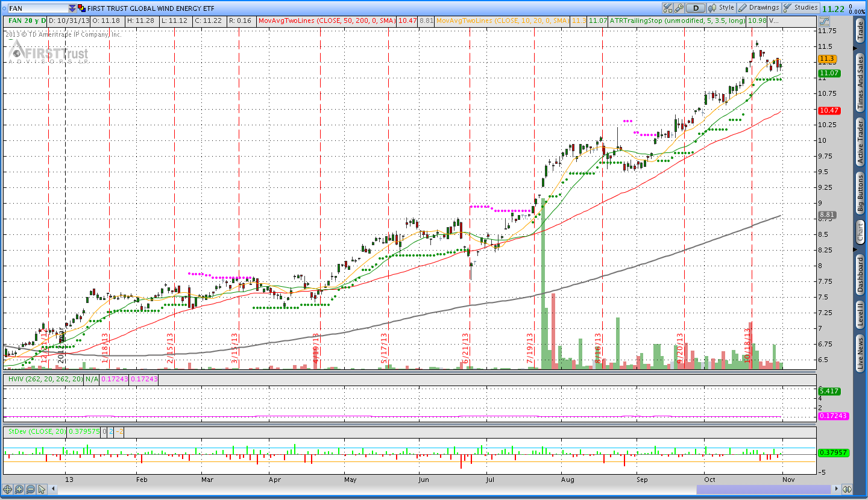The width and height of the screenshot is (868, 500).
Task: Select the pointer cursor tool icon
Action: coord(42,489)
